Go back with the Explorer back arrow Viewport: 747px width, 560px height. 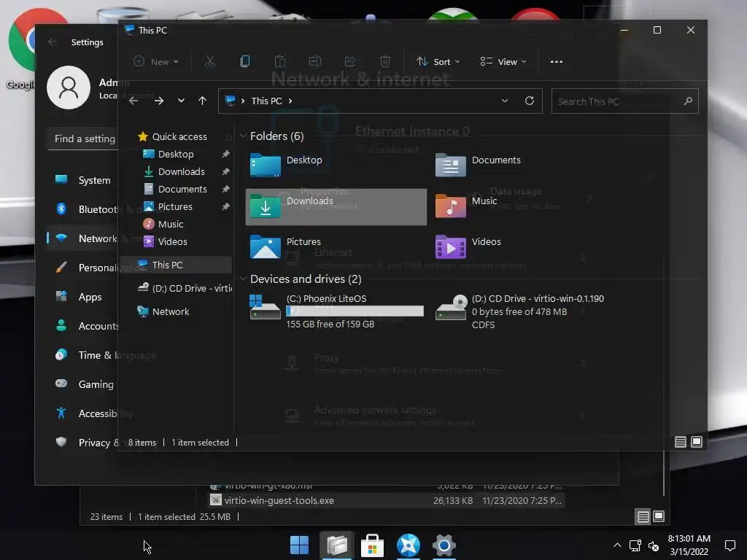pos(134,101)
